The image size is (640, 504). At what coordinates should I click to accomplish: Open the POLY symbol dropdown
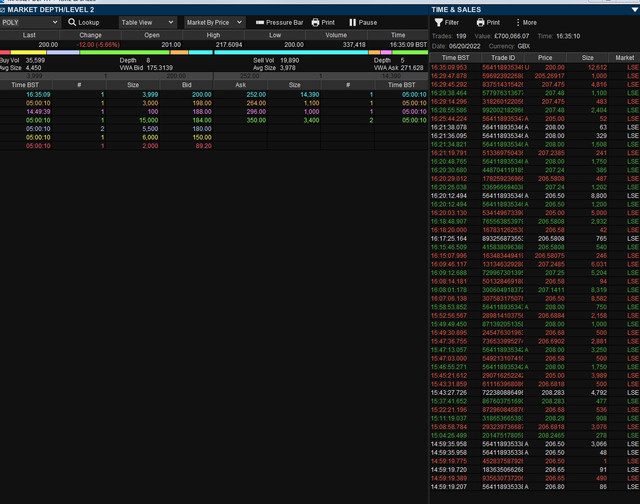tap(29, 22)
